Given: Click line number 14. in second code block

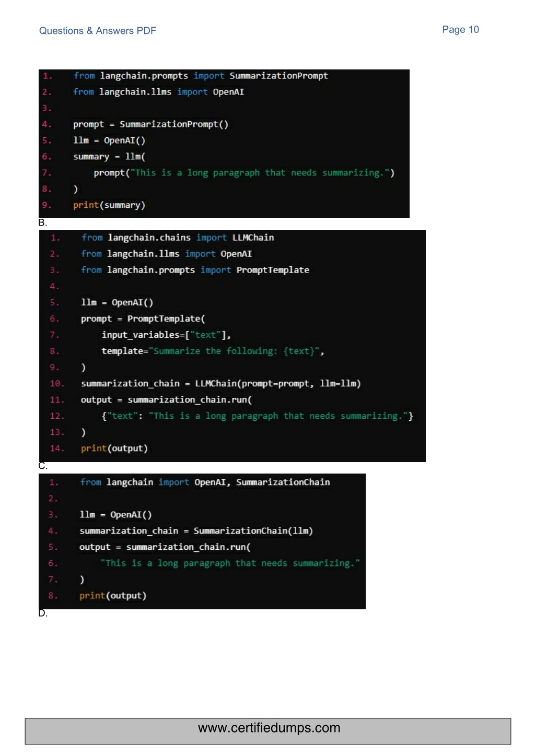Looking at the screenshot, I should [x=56, y=448].
